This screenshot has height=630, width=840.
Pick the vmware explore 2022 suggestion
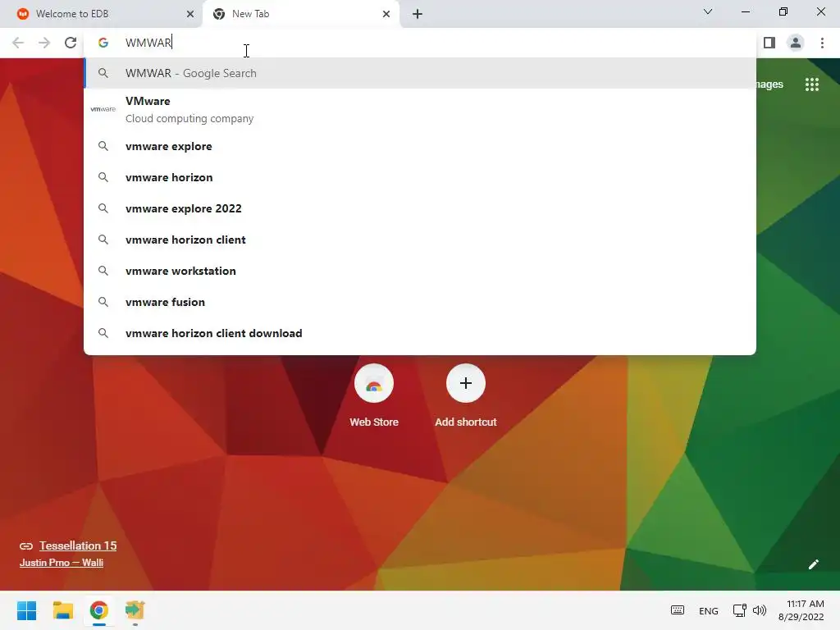coord(420,208)
